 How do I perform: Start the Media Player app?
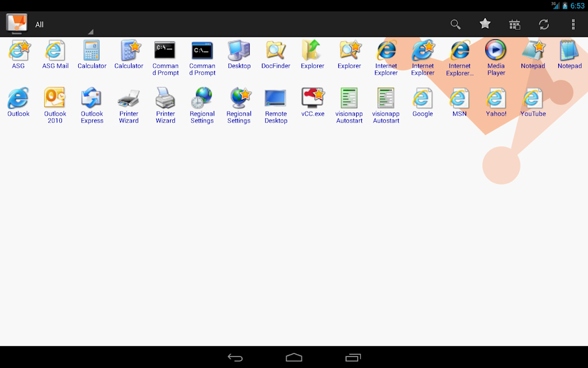coord(496,58)
